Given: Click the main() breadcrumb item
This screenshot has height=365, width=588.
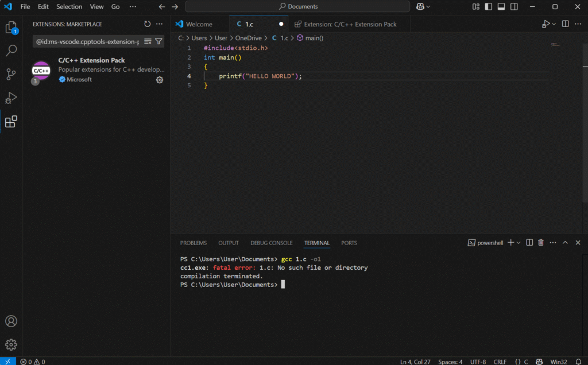Looking at the screenshot, I should click(314, 38).
